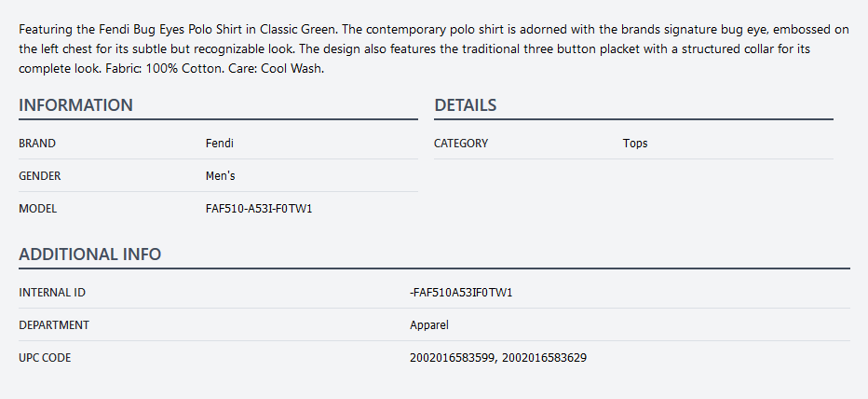Click the INFORMATION section heading
Image resolution: width=868 pixels, height=399 pixels.
[x=75, y=105]
